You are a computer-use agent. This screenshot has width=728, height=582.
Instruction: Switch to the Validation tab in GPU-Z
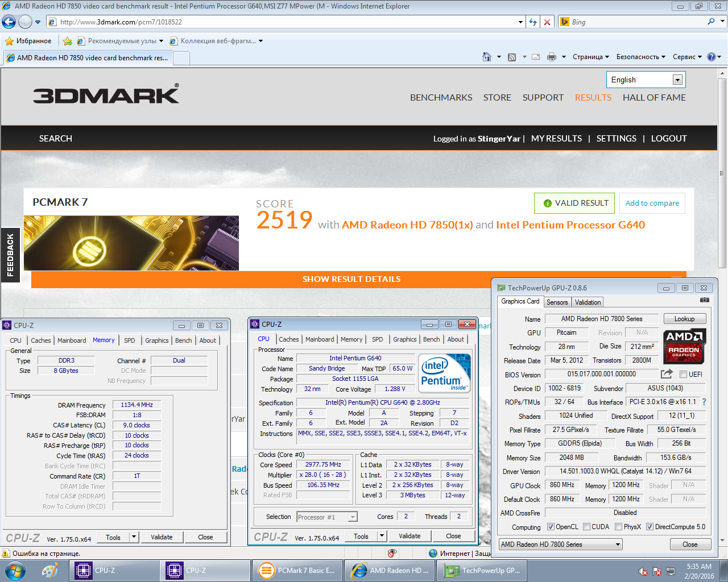tap(588, 302)
